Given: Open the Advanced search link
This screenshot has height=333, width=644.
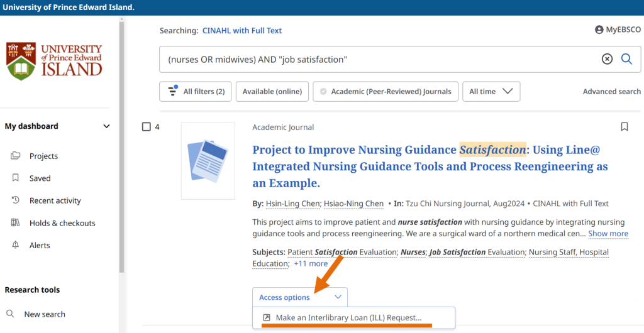Looking at the screenshot, I should pyautogui.click(x=611, y=92).
